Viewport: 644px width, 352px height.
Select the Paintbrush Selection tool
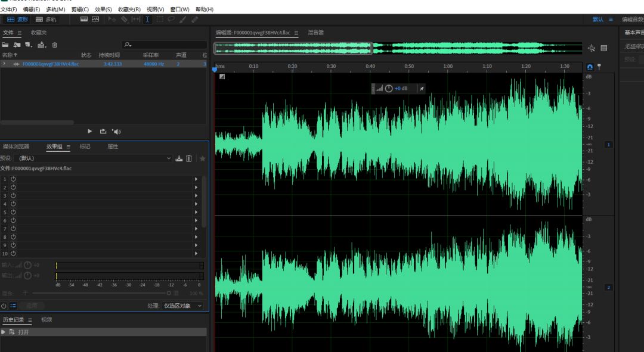click(183, 19)
